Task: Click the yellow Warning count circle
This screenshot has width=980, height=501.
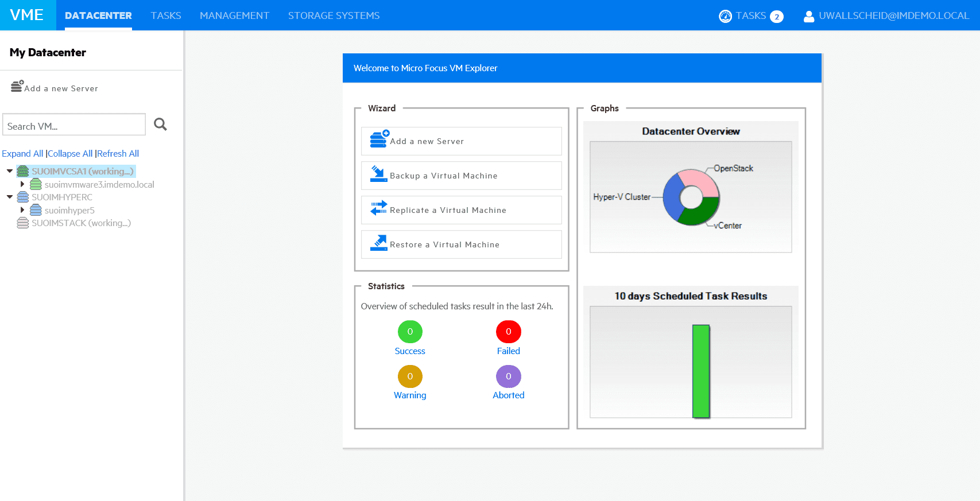Action: click(410, 376)
